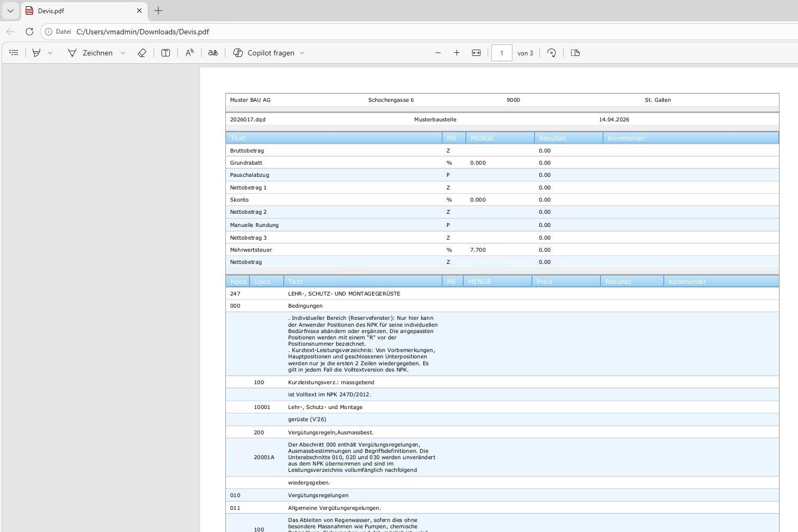Open a new browser tab
The width and height of the screenshot is (798, 532).
(x=158, y=11)
